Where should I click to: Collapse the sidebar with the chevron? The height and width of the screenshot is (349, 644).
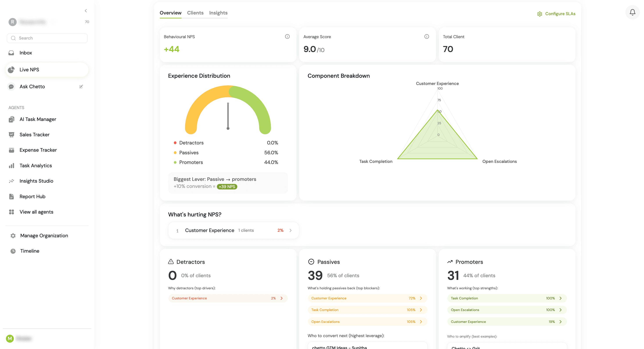pyautogui.click(x=86, y=11)
